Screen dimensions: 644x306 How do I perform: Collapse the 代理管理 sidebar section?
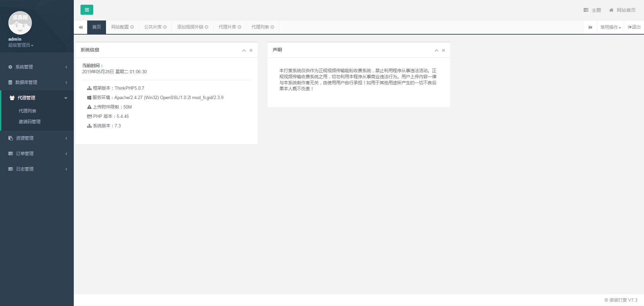click(x=37, y=98)
